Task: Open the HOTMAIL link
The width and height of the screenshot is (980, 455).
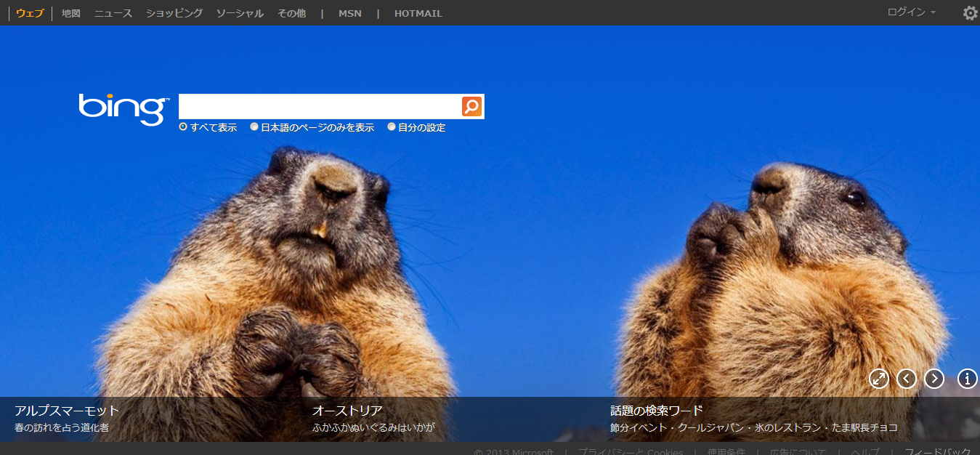Action: coord(418,13)
